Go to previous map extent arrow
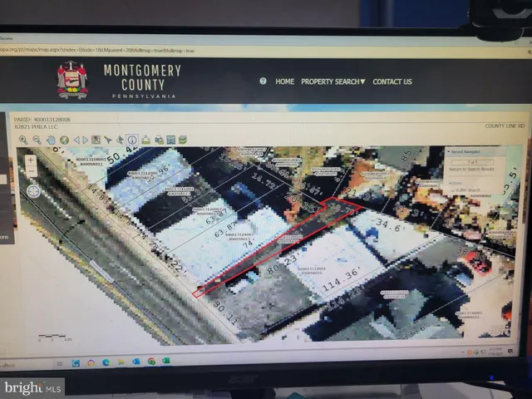Viewport: 532px width, 399px height. (x=76, y=140)
